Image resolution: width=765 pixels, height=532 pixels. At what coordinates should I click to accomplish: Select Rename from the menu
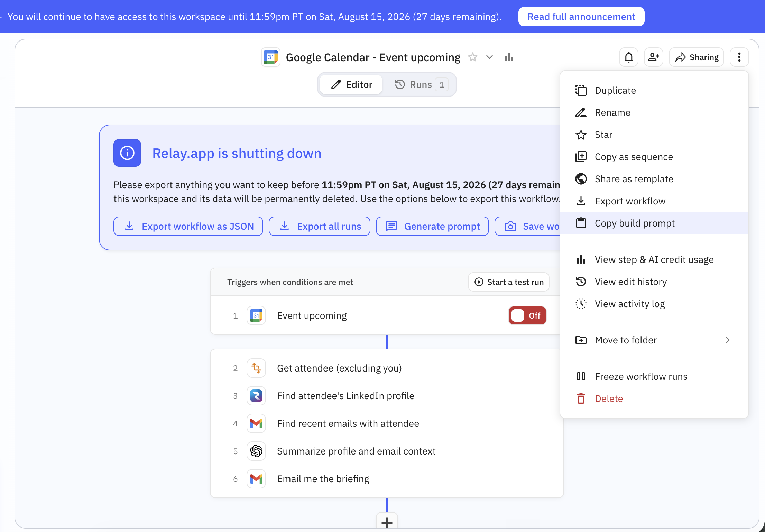pyautogui.click(x=654, y=112)
